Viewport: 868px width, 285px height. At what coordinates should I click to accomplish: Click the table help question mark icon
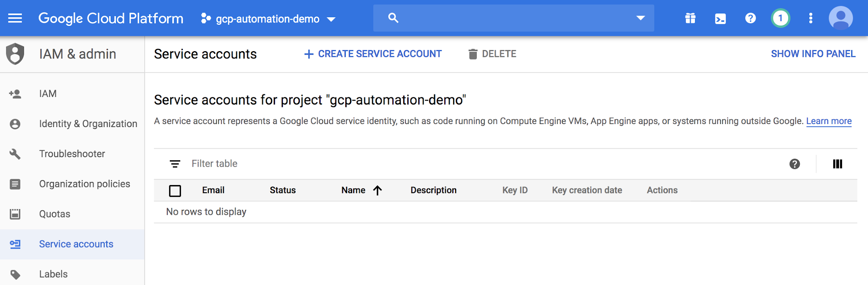point(794,164)
